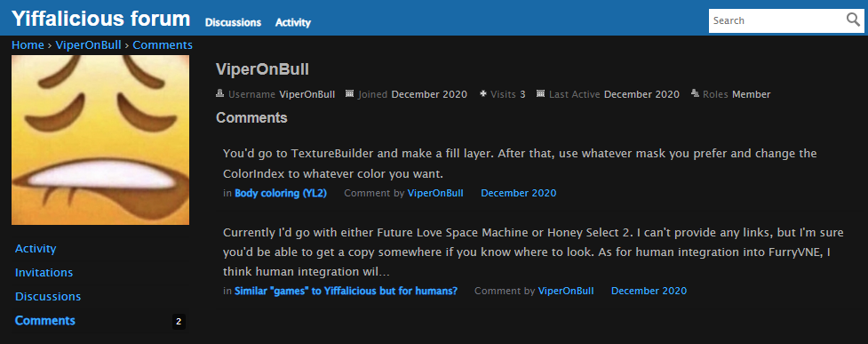Go to Home breadcrumb link

click(x=28, y=44)
